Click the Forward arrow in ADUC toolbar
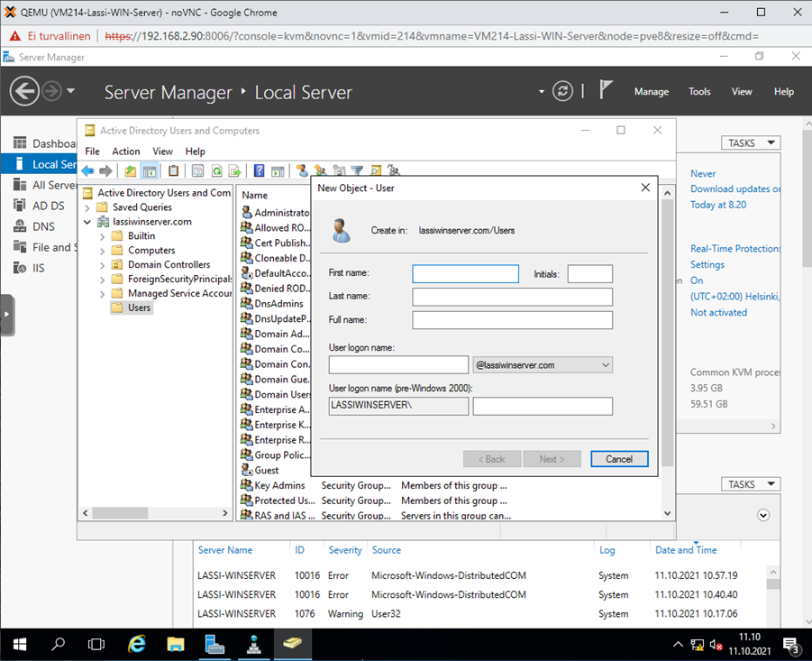Screen dimensions: 812x661 coord(105,171)
